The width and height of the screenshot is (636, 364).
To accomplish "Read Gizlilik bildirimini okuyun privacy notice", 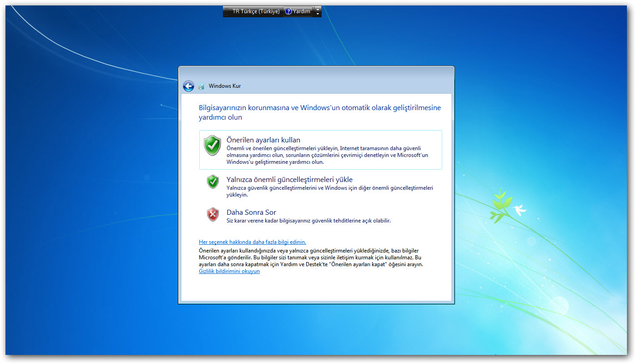I will [229, 271].
